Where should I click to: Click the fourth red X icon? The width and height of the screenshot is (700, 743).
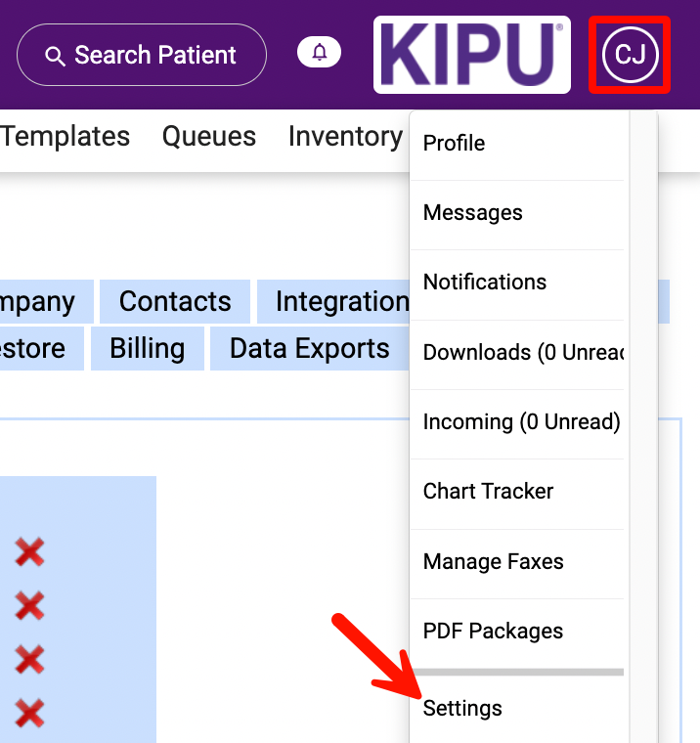pos(29,713)
